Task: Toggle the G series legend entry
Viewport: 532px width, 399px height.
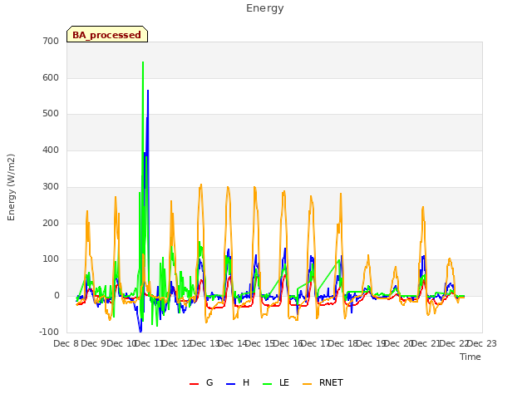Action: pyautogui.click(x=201, y=382)
